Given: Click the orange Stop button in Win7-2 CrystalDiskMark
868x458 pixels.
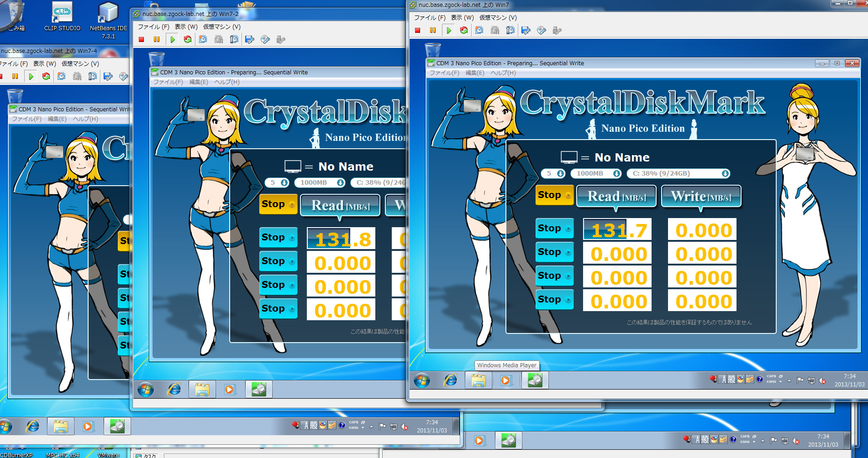Looking at the screenshot, I should tap(278, 204).
